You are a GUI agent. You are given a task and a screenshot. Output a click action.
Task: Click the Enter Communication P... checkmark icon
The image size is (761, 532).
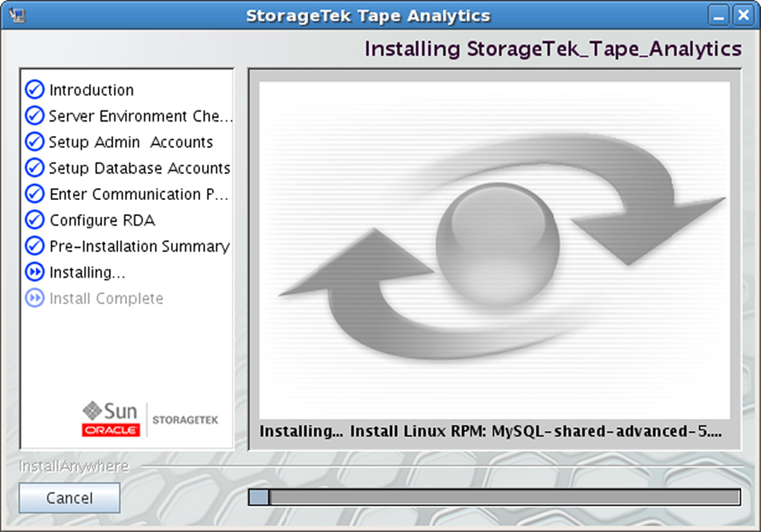[35, 194]
